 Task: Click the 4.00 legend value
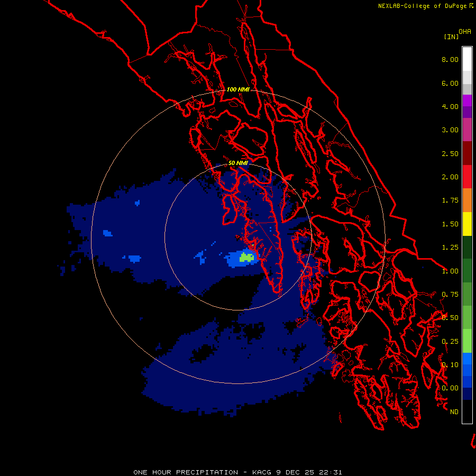click(x=450, y=106)
